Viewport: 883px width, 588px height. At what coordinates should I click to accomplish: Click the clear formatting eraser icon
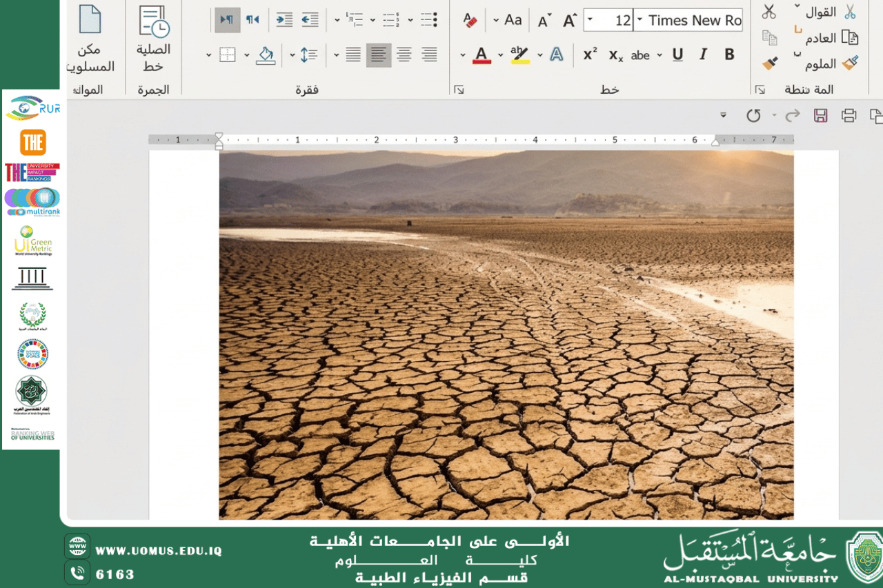(470, 20)
